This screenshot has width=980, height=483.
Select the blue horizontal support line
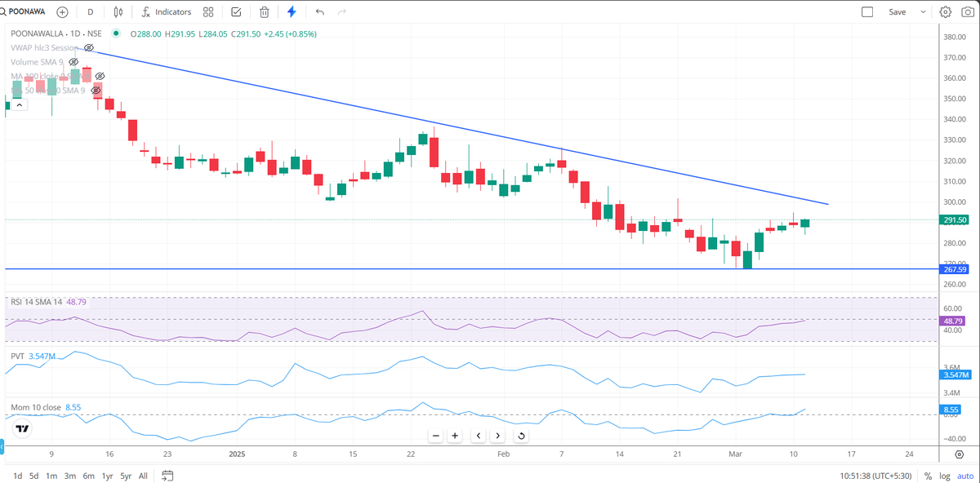(472, 268)
